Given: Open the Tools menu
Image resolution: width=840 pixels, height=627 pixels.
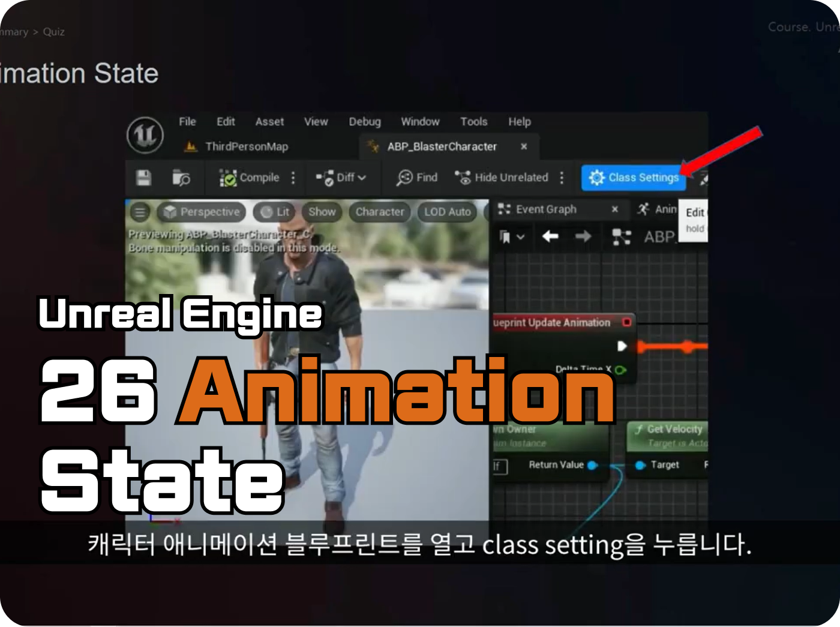Looking at the screenshot, I should tap(473, 122).
